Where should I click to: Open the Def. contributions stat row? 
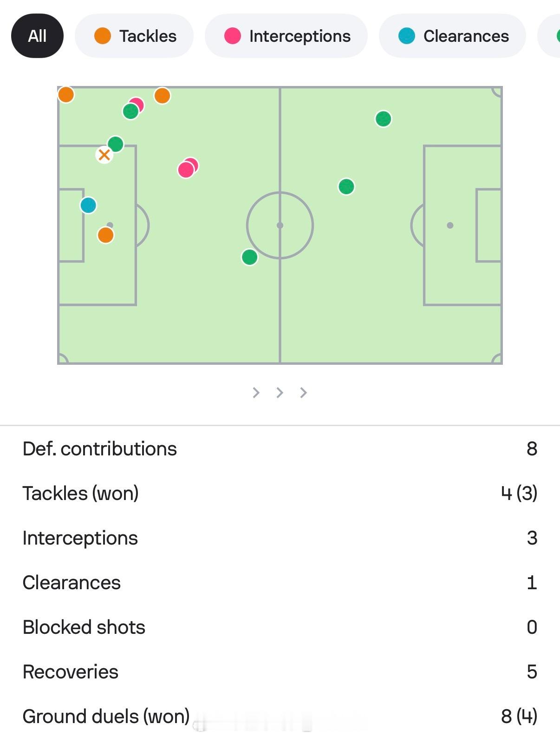(x=280, y=449)
